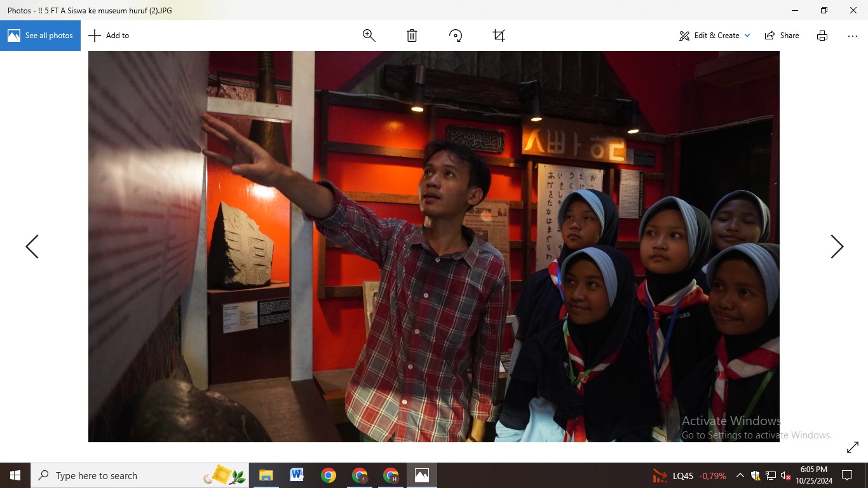
Task: Toggle fullscreen with the diagonal arrows icon
Action: [853, 448]
